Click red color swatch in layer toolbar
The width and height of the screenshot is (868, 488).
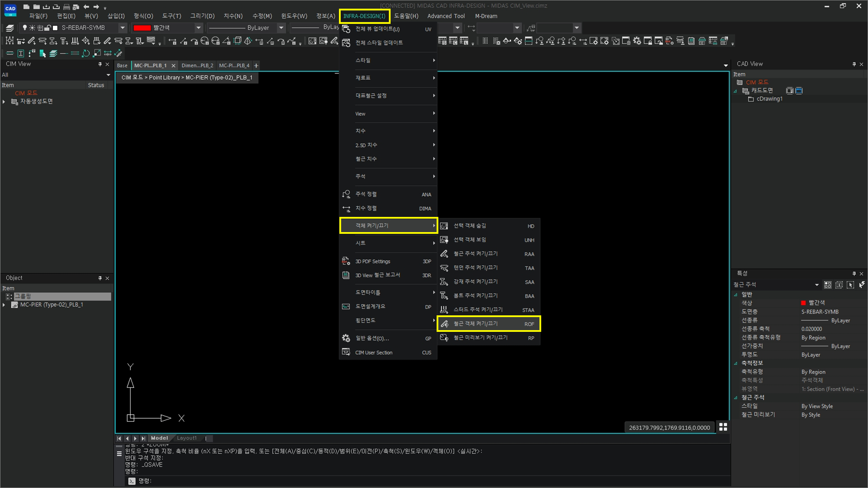tap(142, 28)
